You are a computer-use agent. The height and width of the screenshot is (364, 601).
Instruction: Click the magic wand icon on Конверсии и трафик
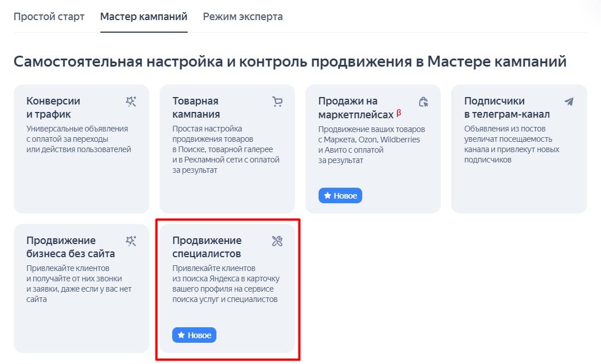point(131,102)
